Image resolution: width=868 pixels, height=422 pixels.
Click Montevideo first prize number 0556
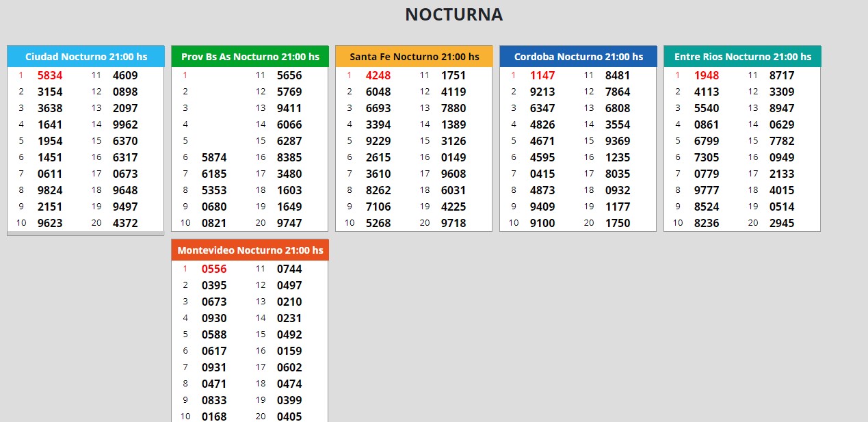214,269
